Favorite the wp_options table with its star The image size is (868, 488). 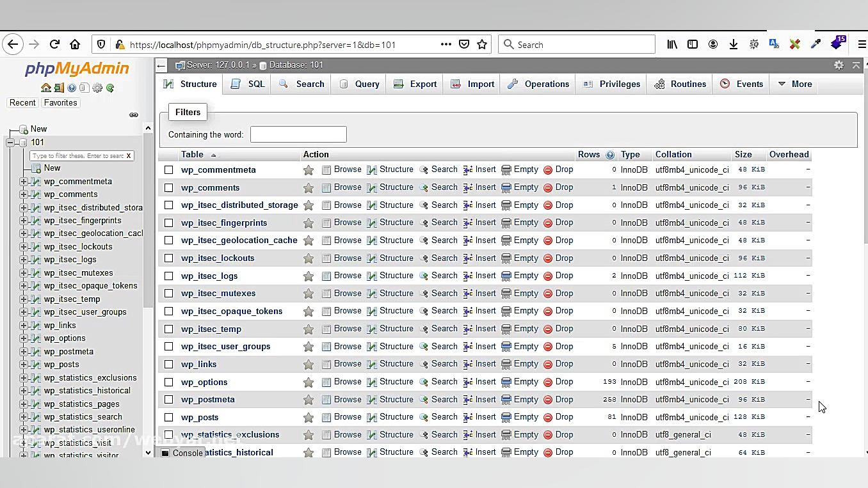tap(309, 382)
